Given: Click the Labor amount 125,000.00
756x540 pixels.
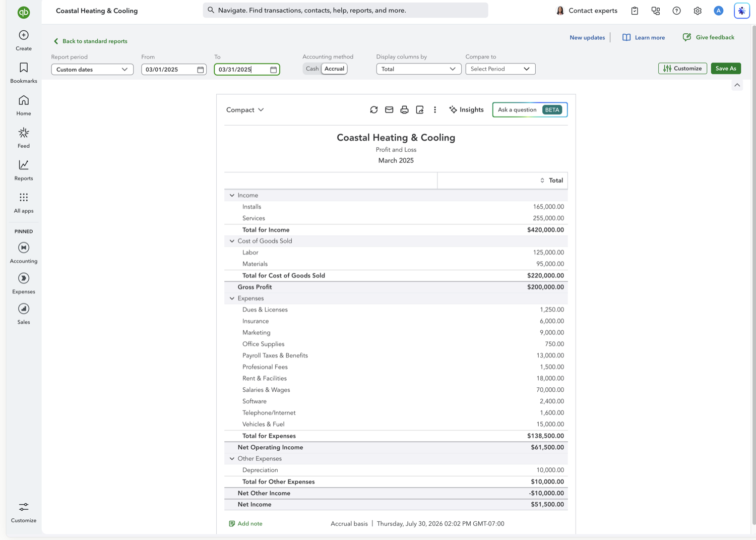Looking at the screenshot, I should (x=548, y=253).
